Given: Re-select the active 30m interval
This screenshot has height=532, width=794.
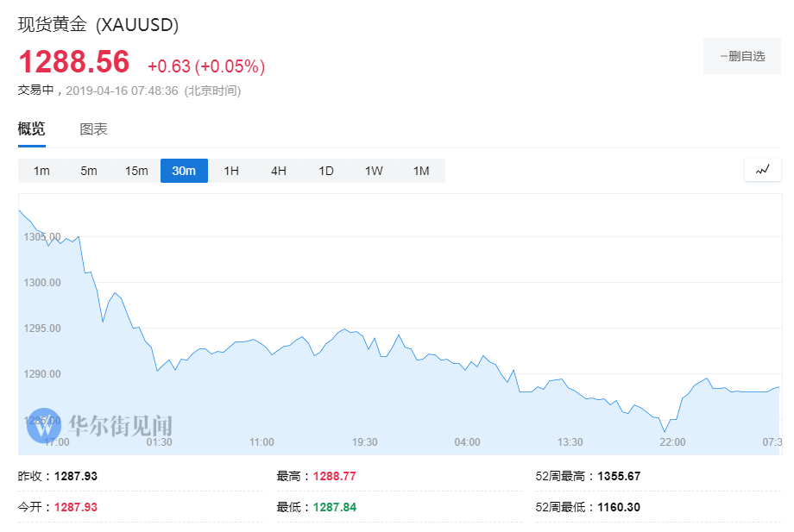Looking at the screenshot, I should point(184,171).
